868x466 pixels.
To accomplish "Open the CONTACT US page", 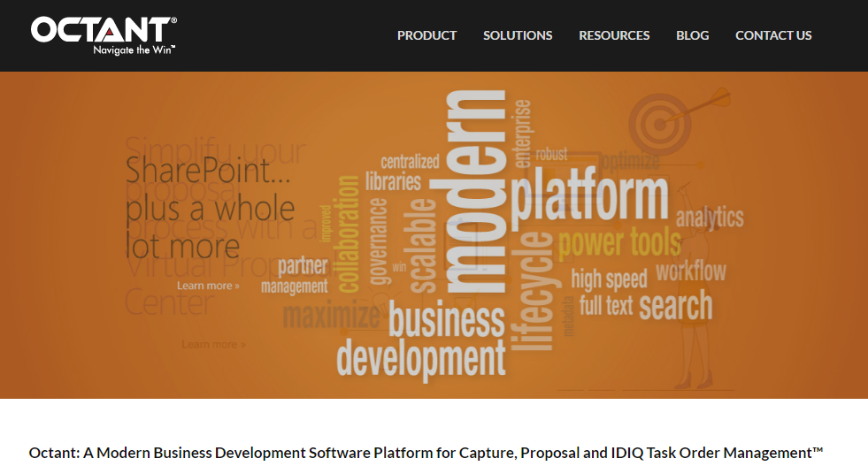I will [773, 35].
